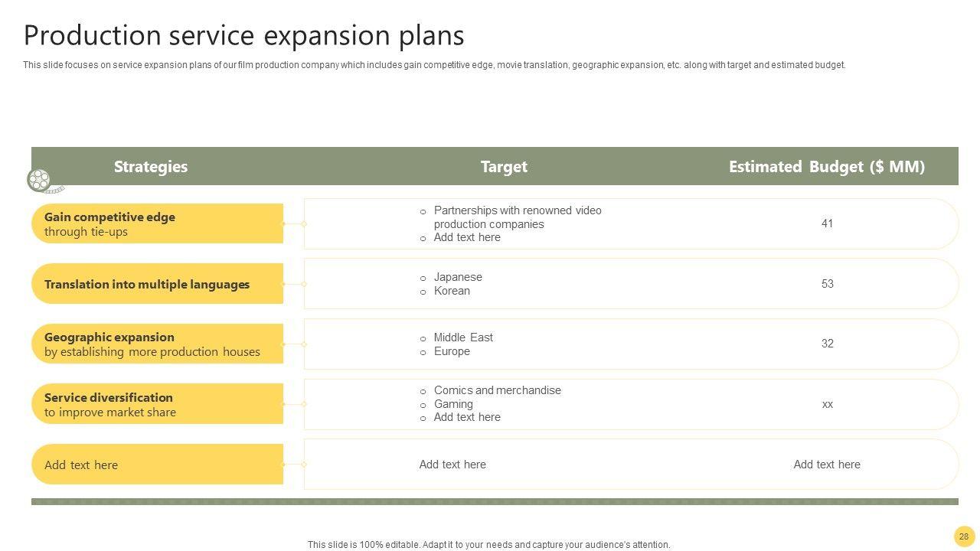
Task: Click the slide number 28 badge
Action: [x=963, y=536]
